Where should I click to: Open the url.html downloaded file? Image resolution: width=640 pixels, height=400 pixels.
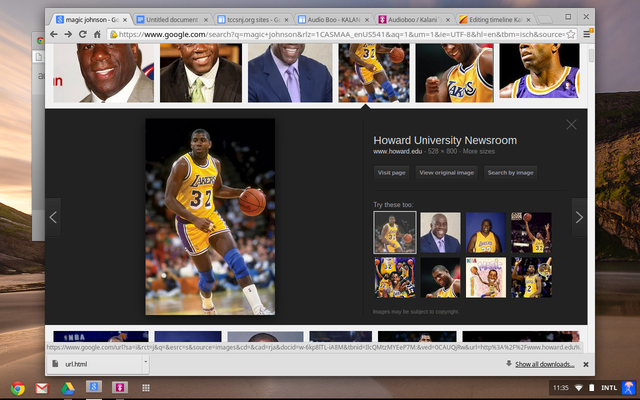click(x=95, y=364)
